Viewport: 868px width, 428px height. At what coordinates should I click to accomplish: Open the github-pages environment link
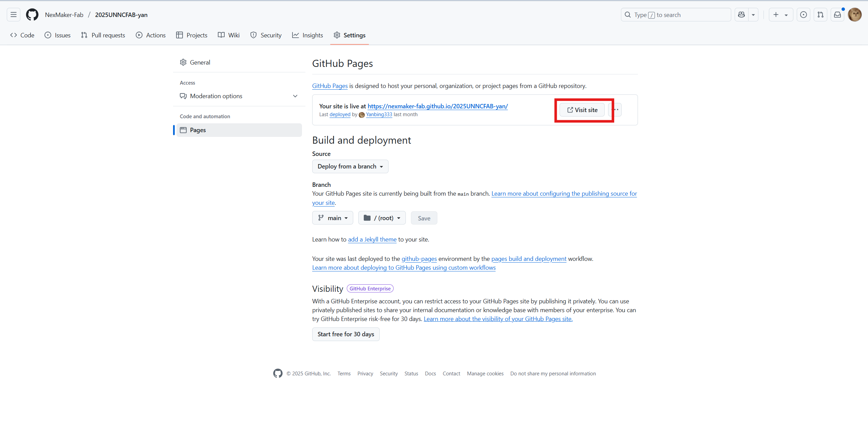click(419, 259)
